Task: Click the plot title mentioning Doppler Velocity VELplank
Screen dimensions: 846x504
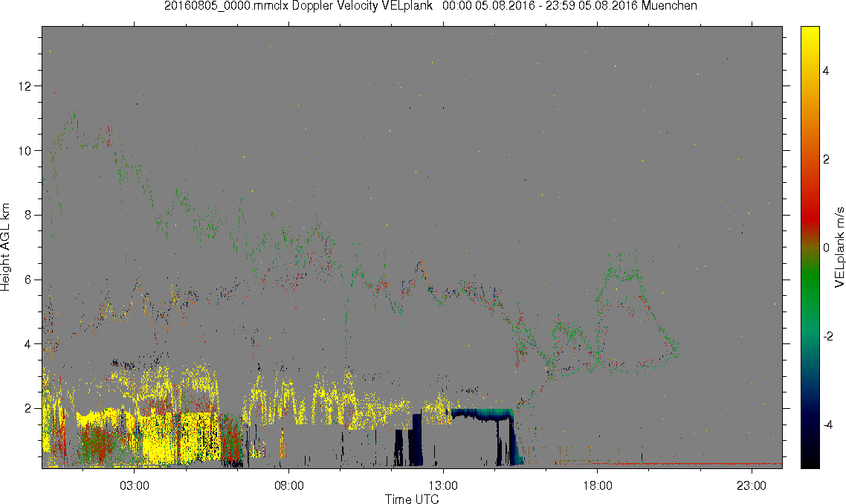Action: click(430, 6)
